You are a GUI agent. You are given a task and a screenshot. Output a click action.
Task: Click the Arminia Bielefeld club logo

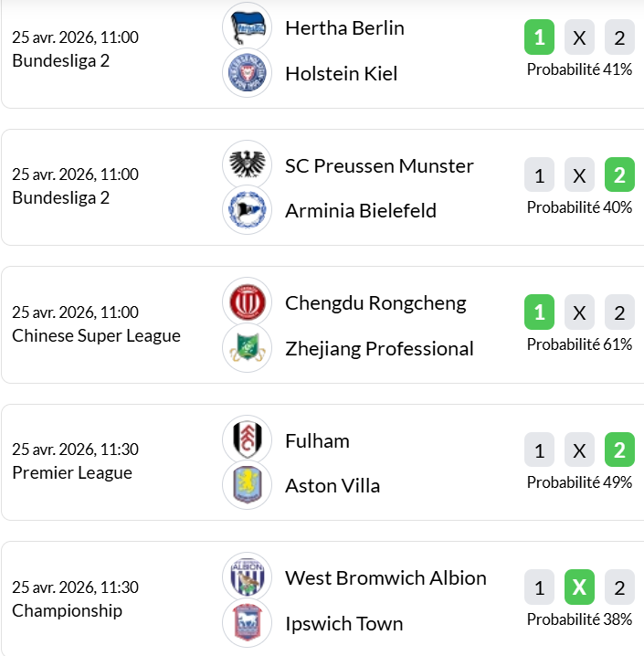(247, 210)
